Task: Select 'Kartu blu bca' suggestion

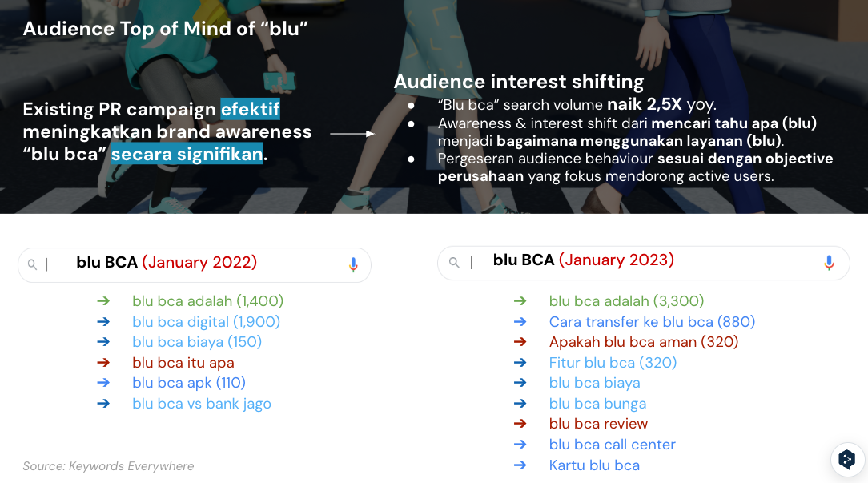Action: point(594,465)
